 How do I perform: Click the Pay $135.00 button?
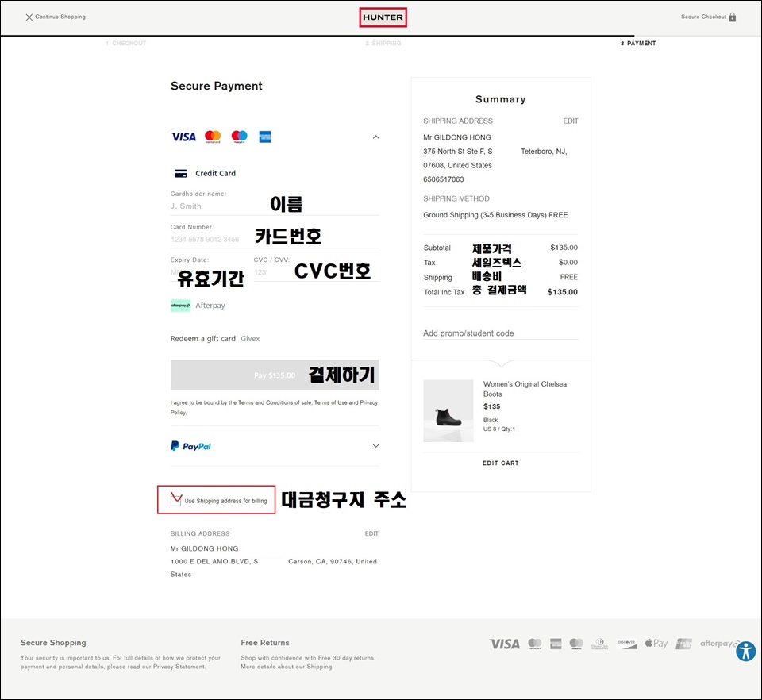coord(275,375)
